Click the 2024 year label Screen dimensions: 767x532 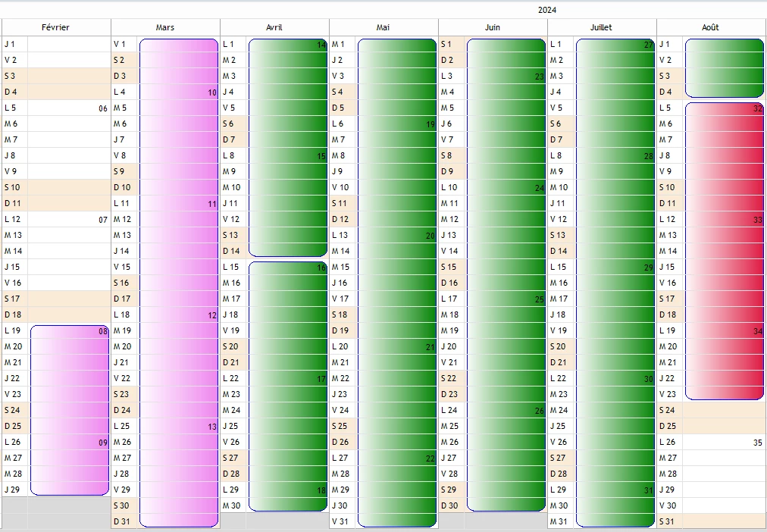pyautogui.click(x=547, y=10)
